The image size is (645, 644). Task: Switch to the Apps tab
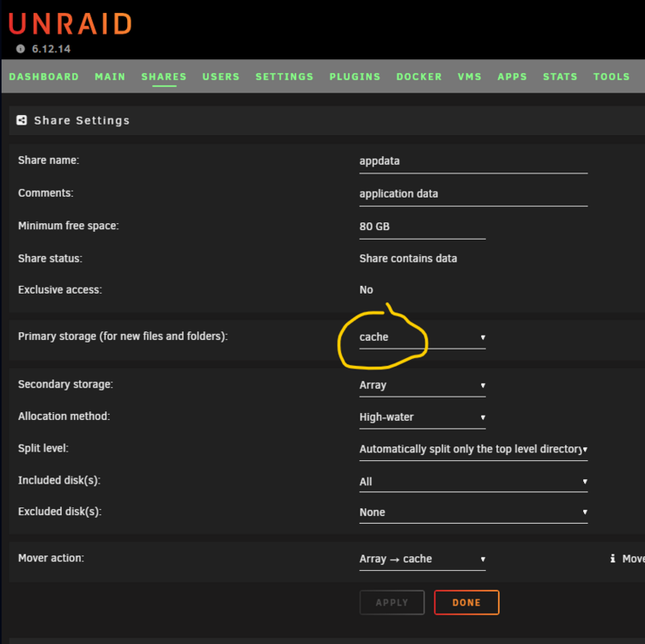coord(512,76)
